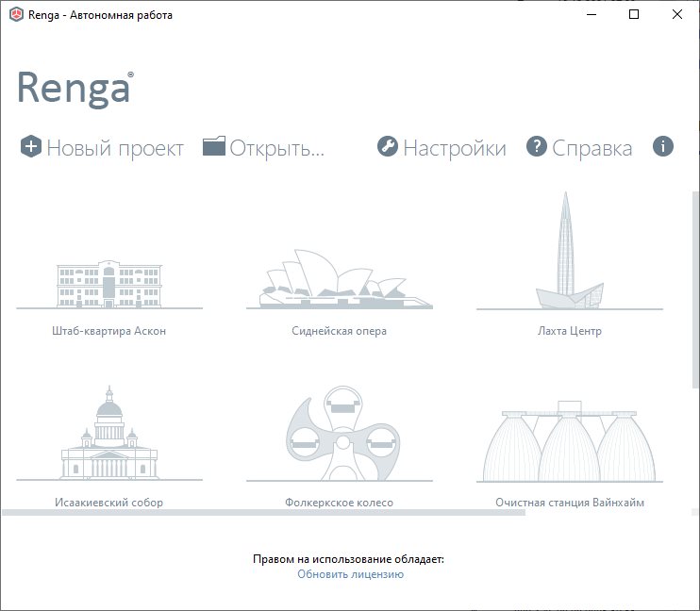
Task: Click the Правом на использование обладает text
Action: point(349,559)
